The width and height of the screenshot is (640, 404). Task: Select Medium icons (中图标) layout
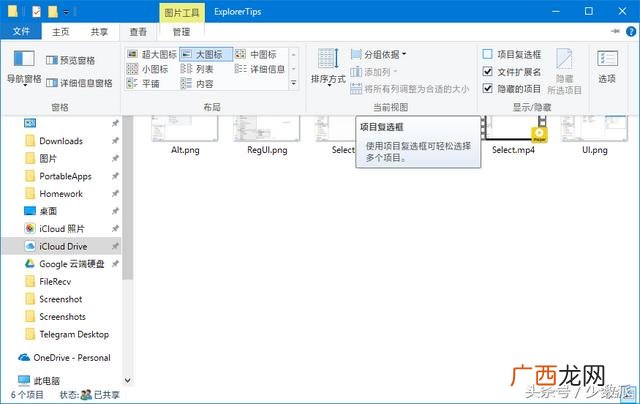point(256,54)
